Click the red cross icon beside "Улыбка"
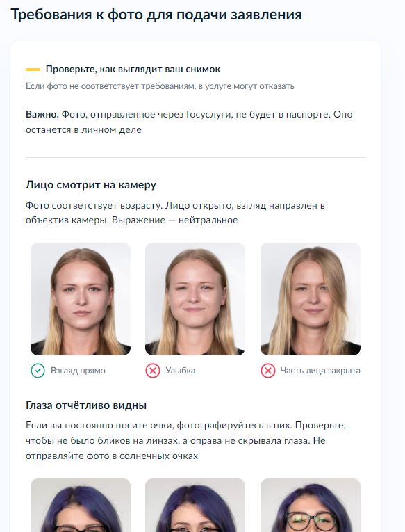Image resolution: width=405 pixels, height=532 pixels. [153, 371]
